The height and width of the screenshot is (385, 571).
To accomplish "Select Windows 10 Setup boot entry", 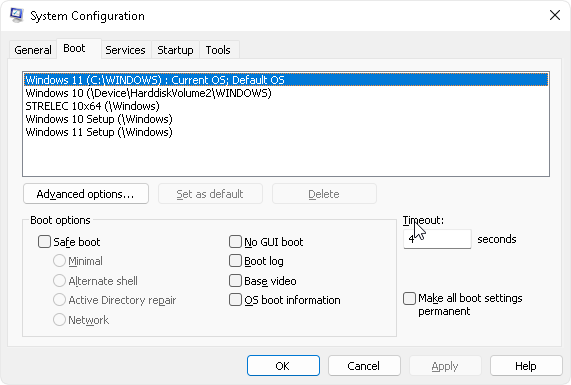I will click(286, 119).
